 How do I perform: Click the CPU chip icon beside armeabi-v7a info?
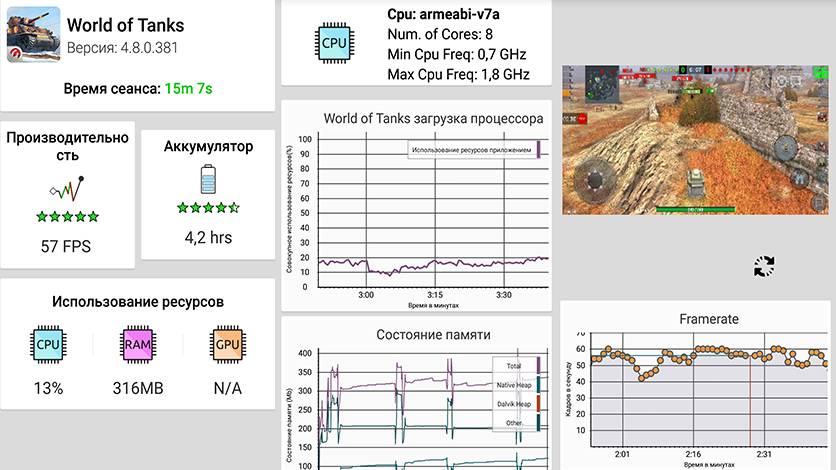pos(333,43)
